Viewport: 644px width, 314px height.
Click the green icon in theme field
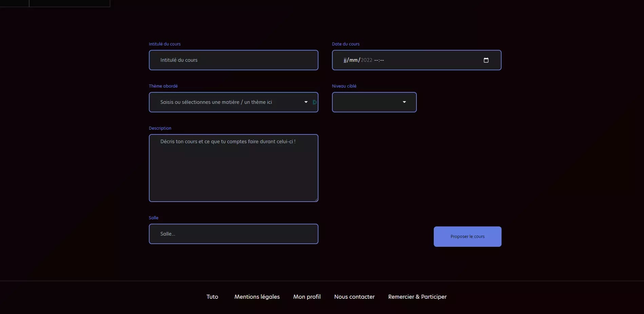point(314,102)
